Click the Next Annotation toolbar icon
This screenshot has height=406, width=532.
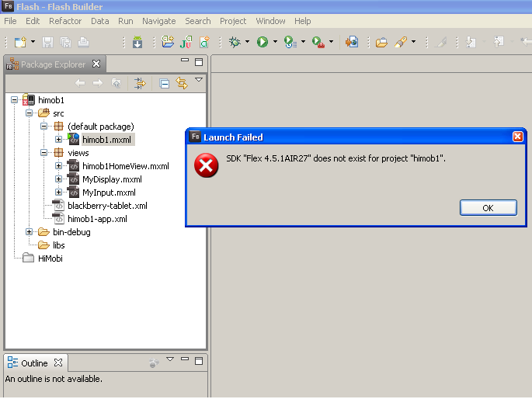click(471, 42)
